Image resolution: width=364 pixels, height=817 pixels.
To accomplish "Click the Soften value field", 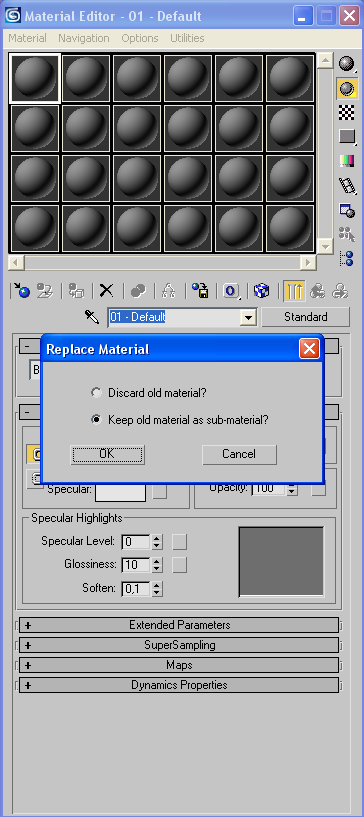I will click(136, 589).
